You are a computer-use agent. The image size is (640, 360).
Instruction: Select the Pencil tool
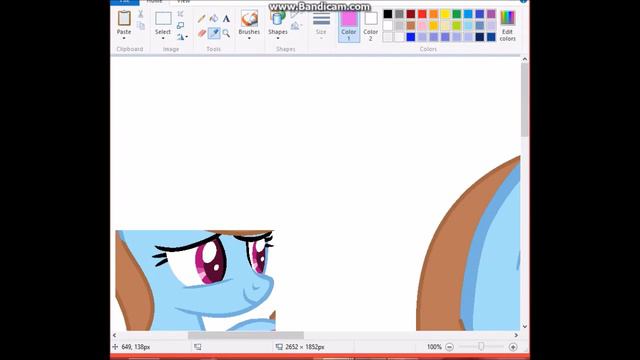click(202, 19)
